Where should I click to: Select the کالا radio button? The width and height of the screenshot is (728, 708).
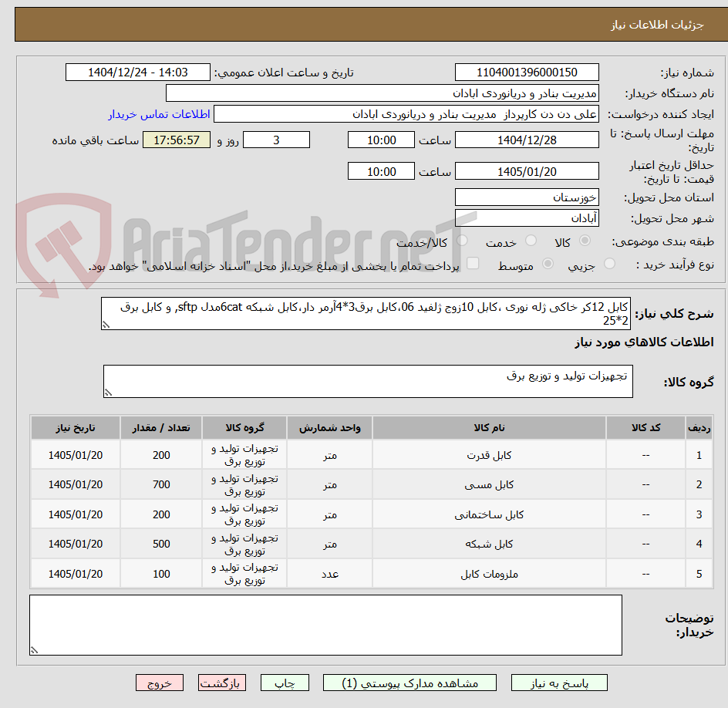click(x=585, y=241)
